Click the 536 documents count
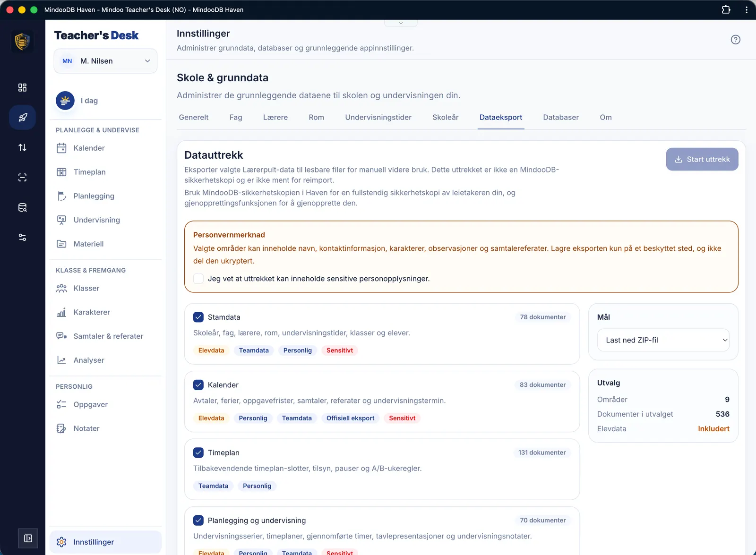Viewport: 756px width, 555px height. [x=722, y=414]
